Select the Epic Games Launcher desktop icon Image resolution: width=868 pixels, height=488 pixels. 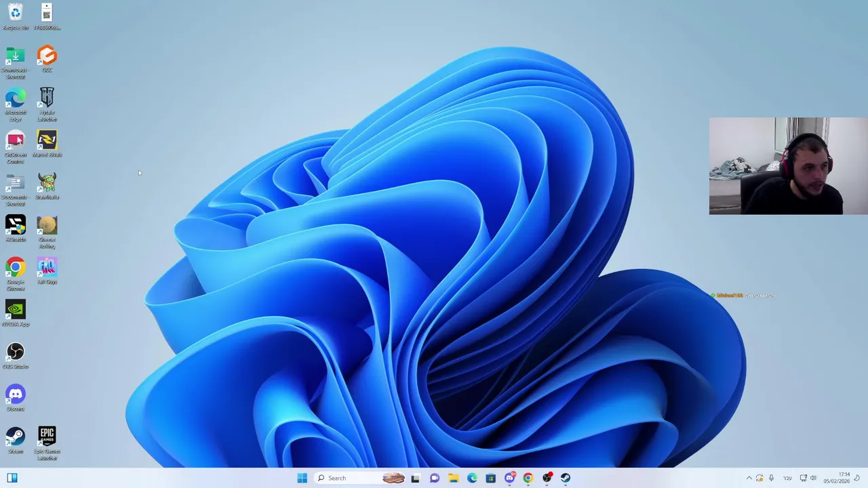click(47, 444)
